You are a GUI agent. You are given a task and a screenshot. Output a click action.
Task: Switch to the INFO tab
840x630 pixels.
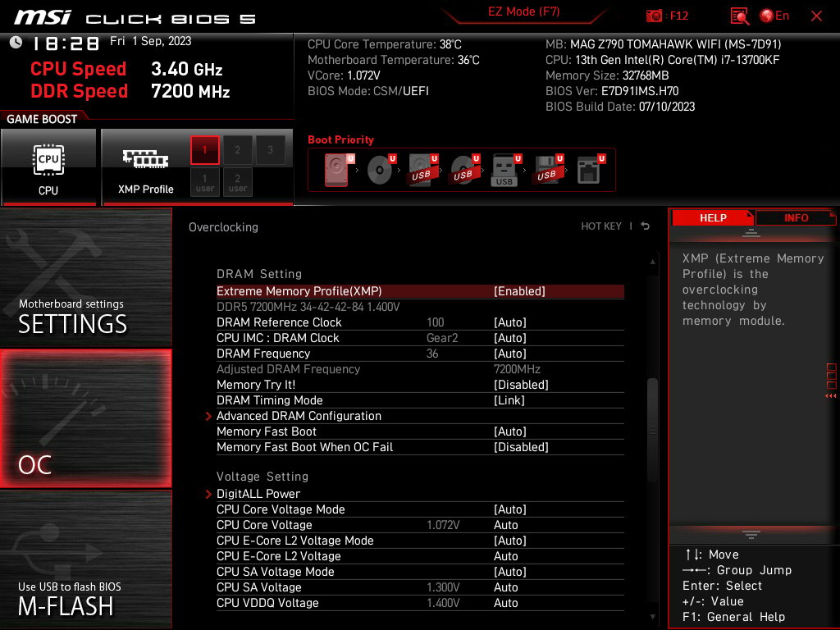click(796, 218)
